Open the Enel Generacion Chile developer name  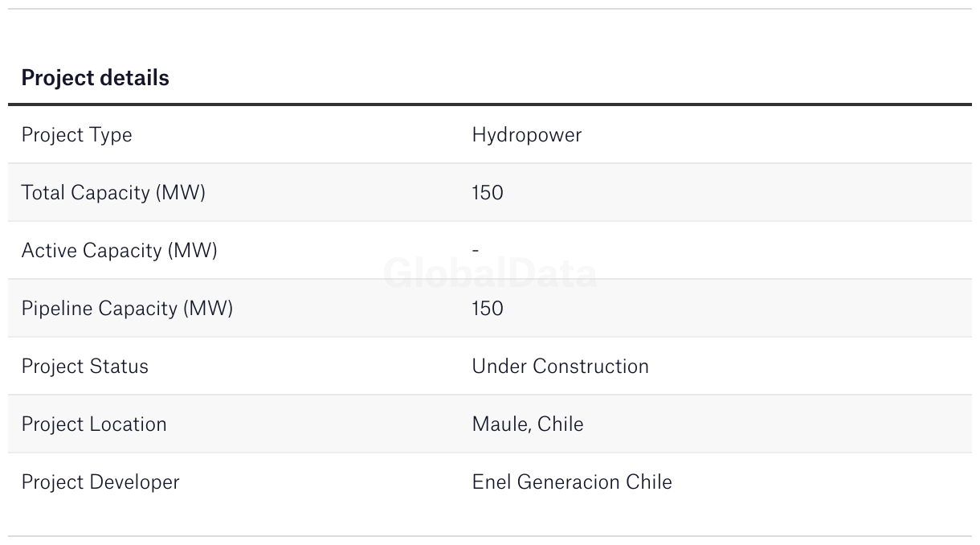click(572, 482)
